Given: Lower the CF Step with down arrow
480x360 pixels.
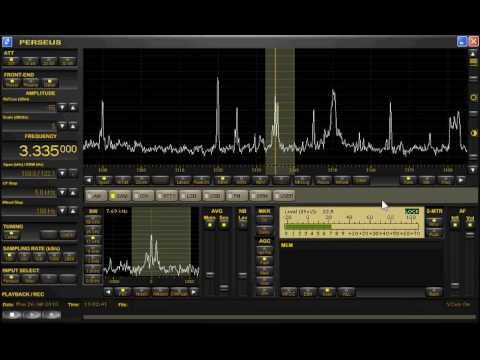Looking at the screenshot, I should click(x=62, y=193).
